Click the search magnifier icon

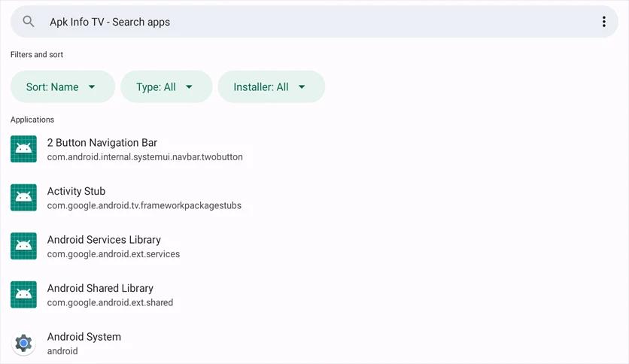[28, 22]
